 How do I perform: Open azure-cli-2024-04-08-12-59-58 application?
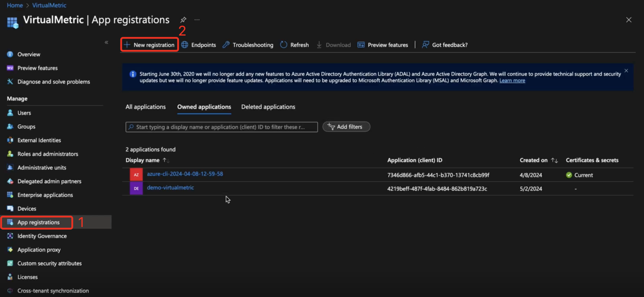[185, 174]
